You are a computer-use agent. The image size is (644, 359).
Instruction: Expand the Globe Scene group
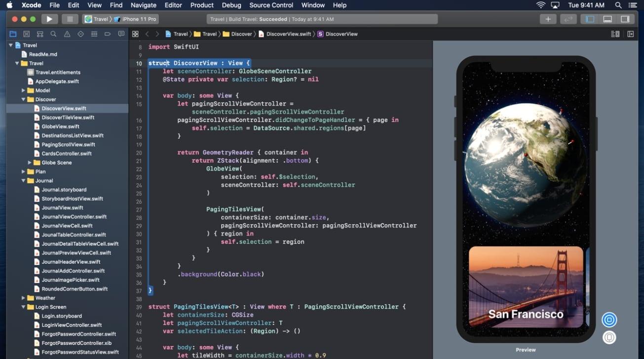tap(29, 162)
